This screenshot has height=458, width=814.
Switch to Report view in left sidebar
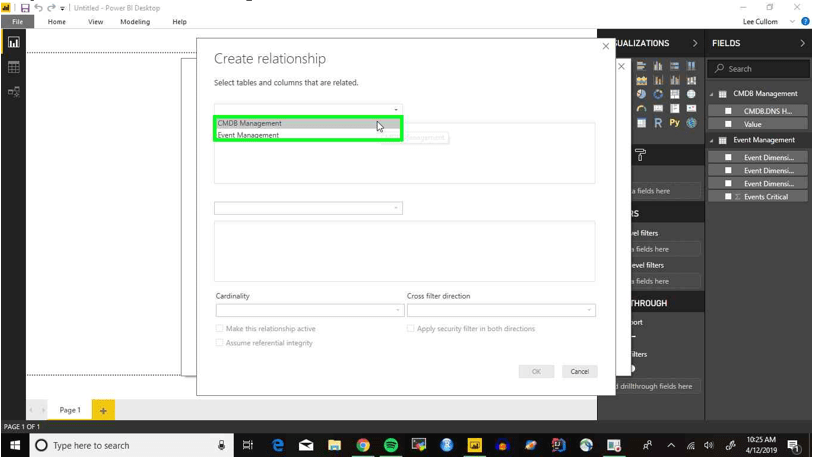pyautogui.click(x=13, y=43)
